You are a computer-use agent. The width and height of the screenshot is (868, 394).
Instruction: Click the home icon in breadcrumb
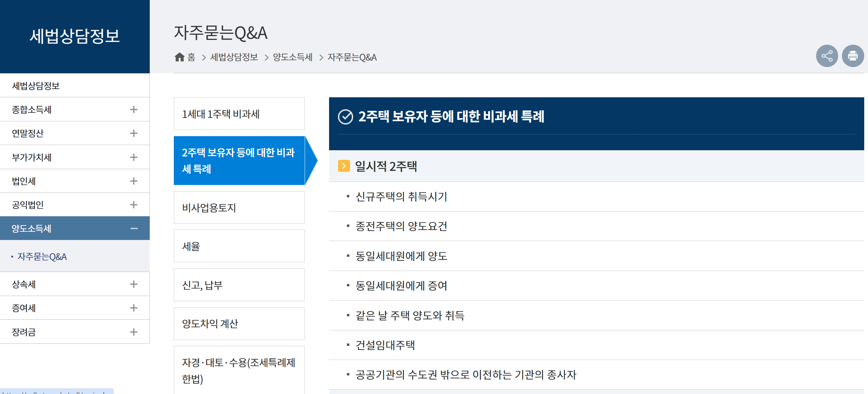pos(179,57)
